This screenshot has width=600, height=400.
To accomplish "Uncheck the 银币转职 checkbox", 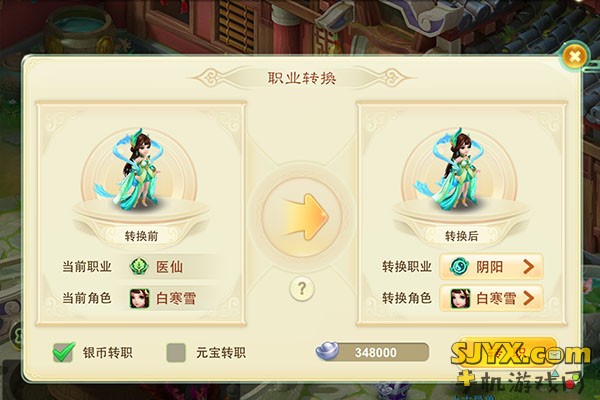I will click(63, 352).
